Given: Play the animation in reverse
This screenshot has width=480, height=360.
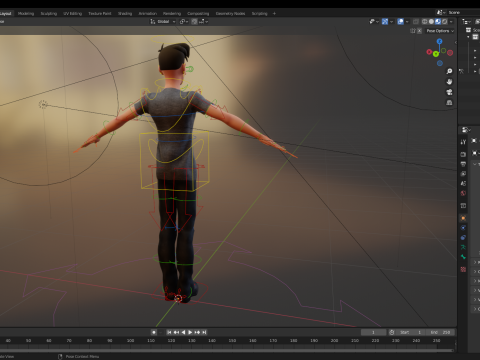Looking at the screenshot, I should (x=183, y=332).
